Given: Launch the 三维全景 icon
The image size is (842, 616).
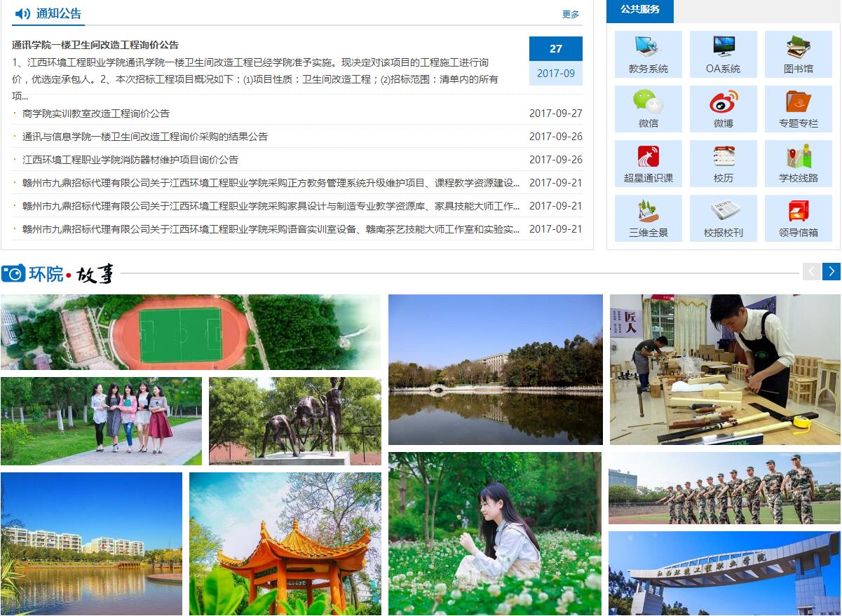Looking at the screenshot, I should pos(648,212).
